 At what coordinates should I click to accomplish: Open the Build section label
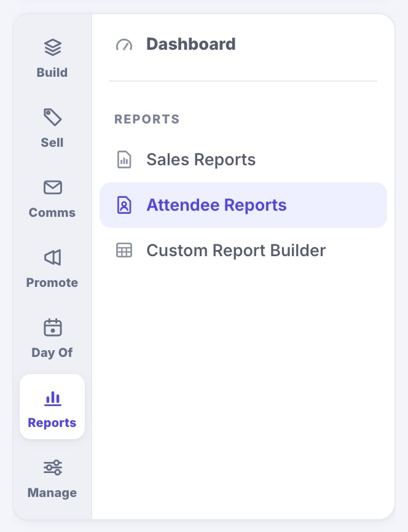point(52,72)
